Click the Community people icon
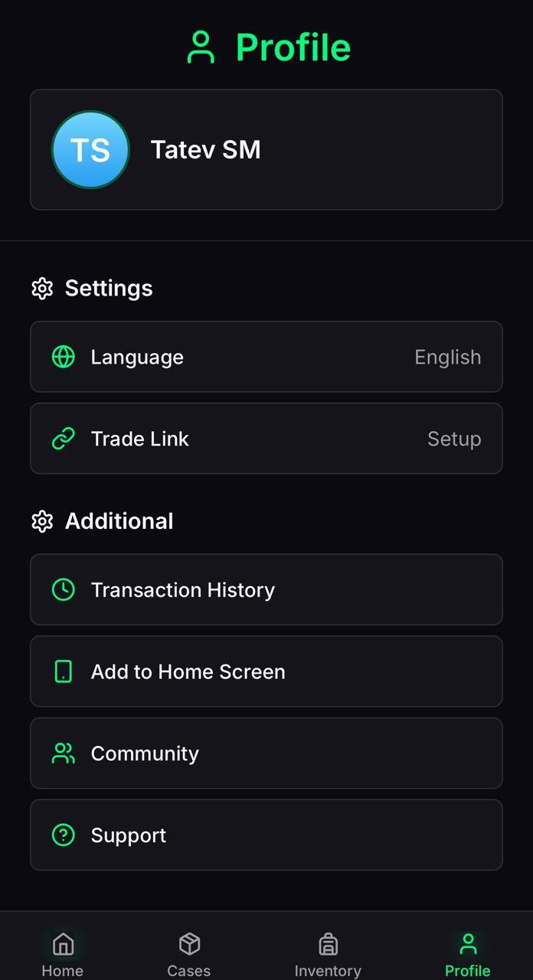The image size is (533, 980). point(64,753)
